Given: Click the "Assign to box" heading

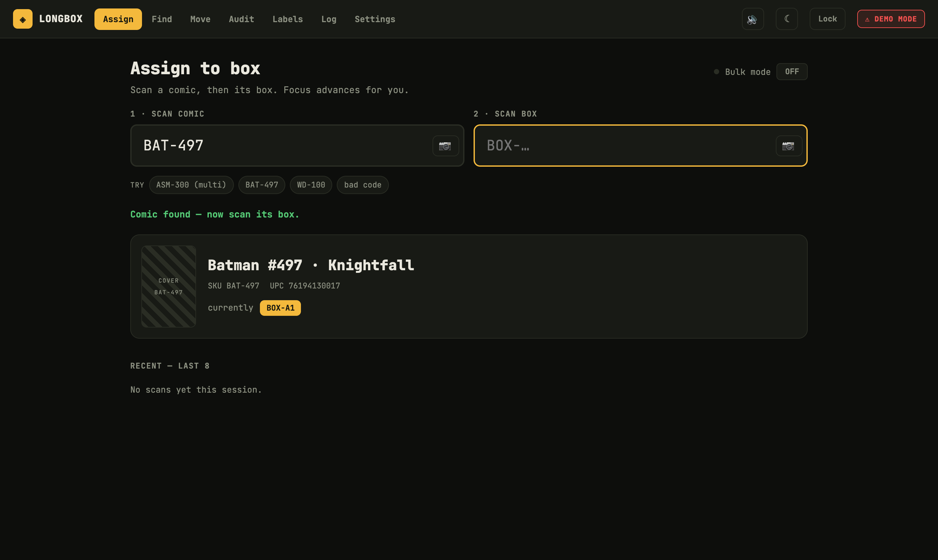Looking at the screenshot, I should pos(195,69).
